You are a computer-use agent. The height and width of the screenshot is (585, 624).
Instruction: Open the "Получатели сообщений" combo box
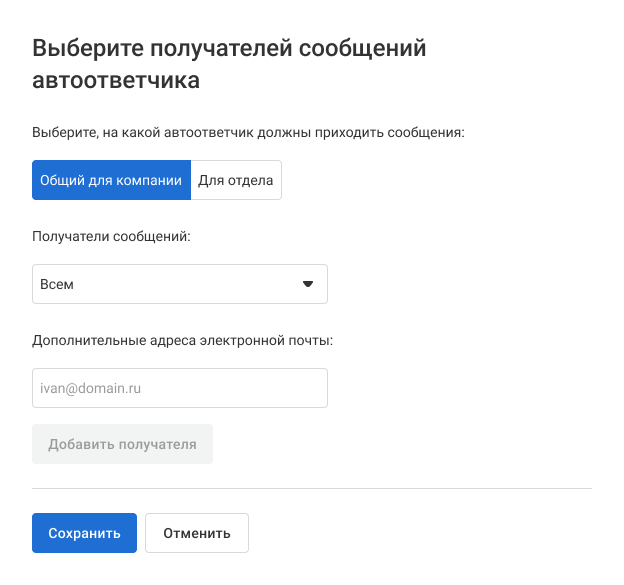[180, 284]
